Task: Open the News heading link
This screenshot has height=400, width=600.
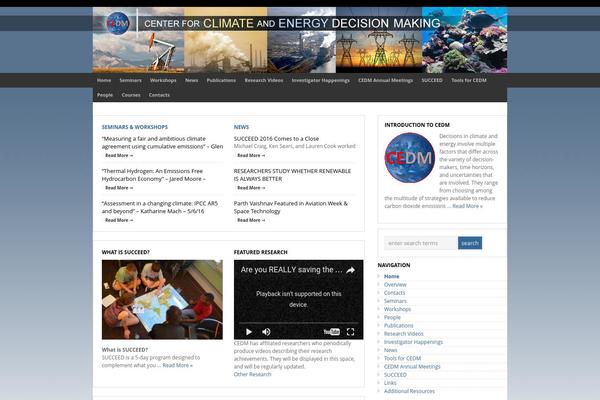Action: [x=241, y=127]
